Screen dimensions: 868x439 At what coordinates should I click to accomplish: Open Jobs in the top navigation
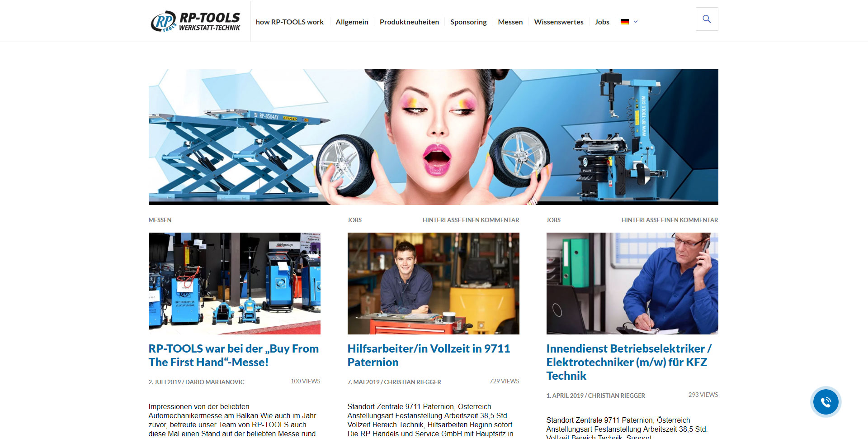[602, 22]
